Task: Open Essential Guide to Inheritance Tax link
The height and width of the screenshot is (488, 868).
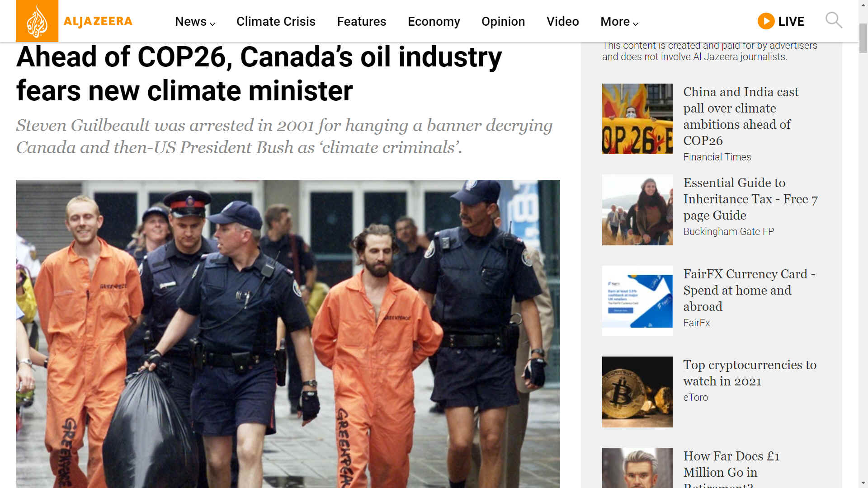Action: click(750, 199)
